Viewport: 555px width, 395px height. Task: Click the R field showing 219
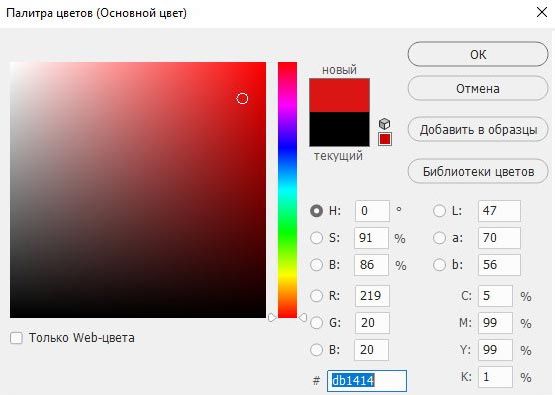coord(372,296)
